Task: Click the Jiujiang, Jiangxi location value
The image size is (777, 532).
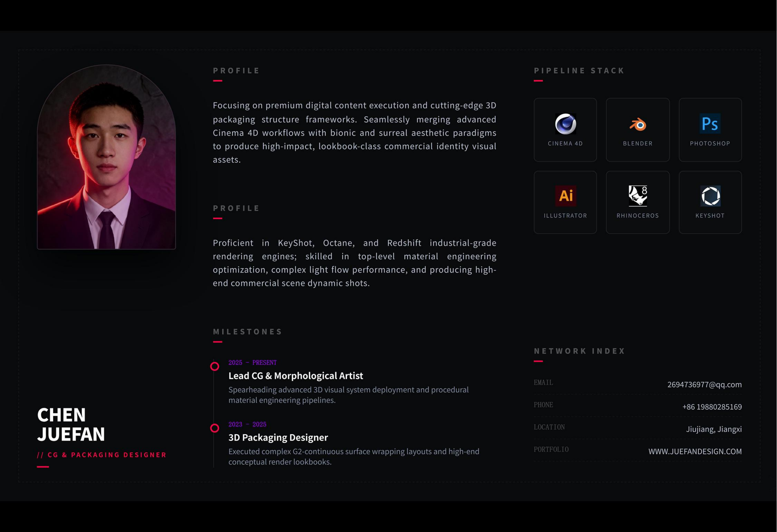Action: pyautogui.click(x=714, y=429)
